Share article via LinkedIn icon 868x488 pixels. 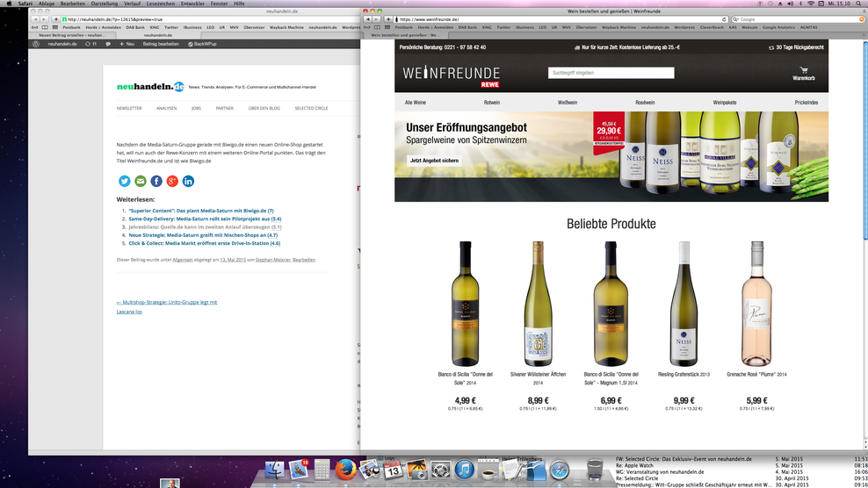tap(188, 181)
